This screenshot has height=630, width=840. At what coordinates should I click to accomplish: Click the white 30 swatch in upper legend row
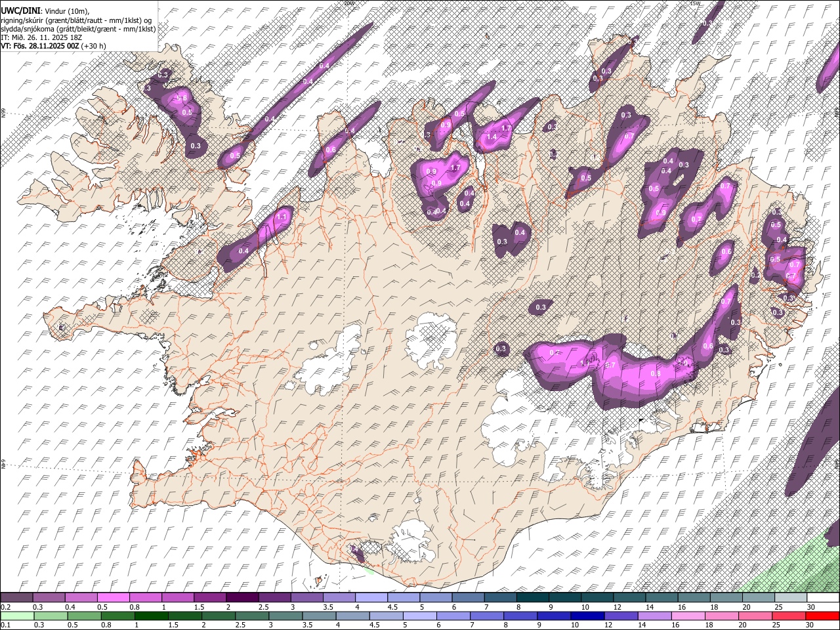point(822,598)
